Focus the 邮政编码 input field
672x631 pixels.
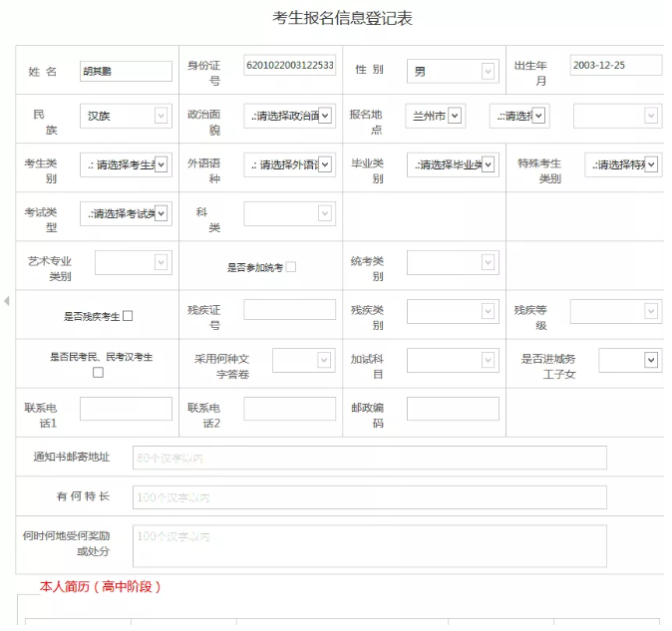tap(452, 409)
